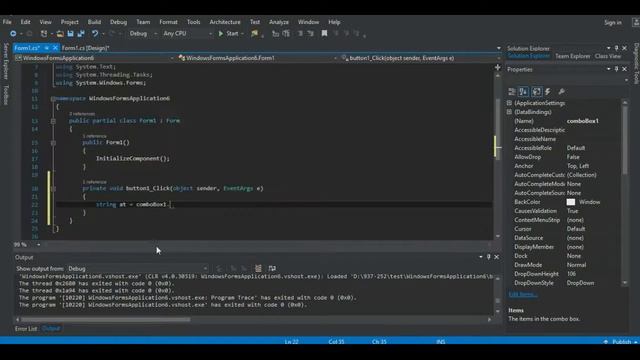This screenshot has height=360, width=640.
Task: Start debugging with the green Start button
Action: point(229,33)
